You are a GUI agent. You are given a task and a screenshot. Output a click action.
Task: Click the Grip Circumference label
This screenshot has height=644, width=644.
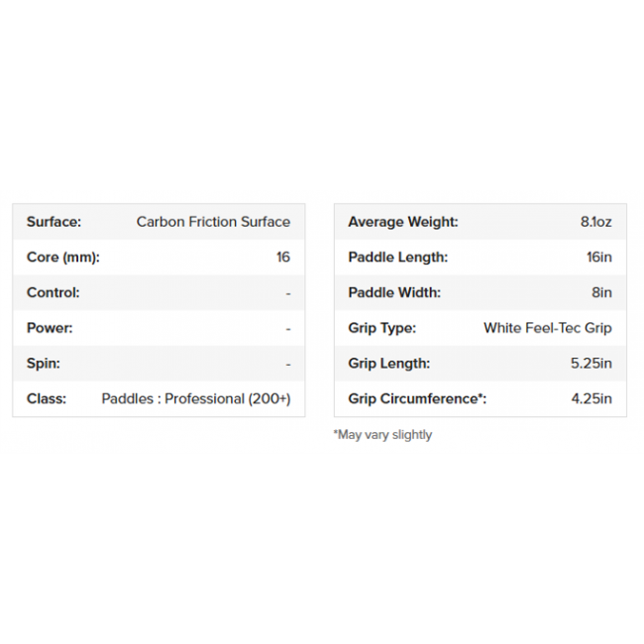coord(417,399)
